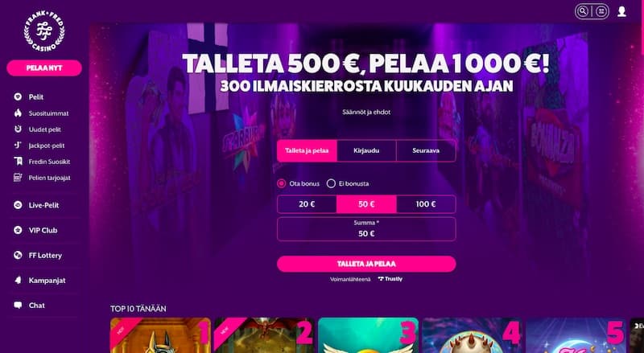Click the Summa amount input field

coord(366,229)
